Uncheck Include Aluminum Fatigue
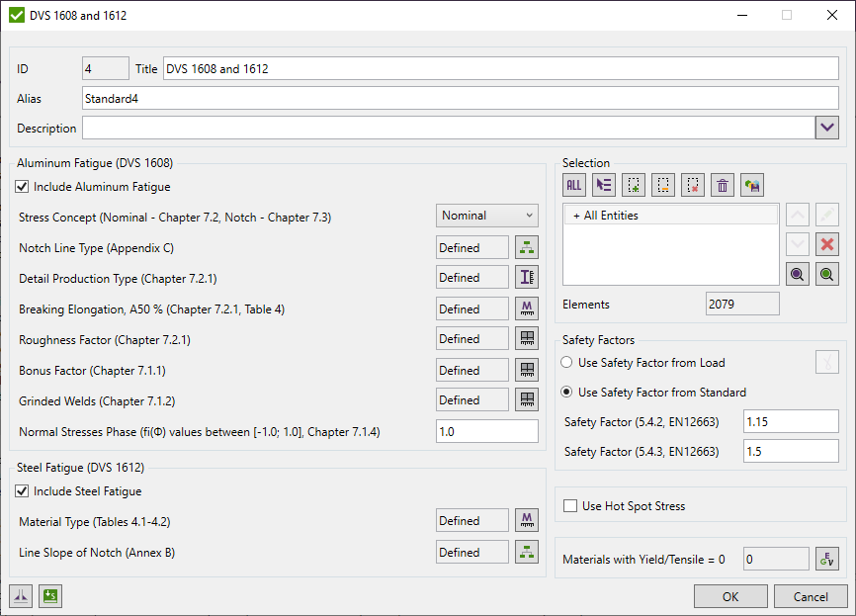This screenshot has width=856, height=616. 22,186
